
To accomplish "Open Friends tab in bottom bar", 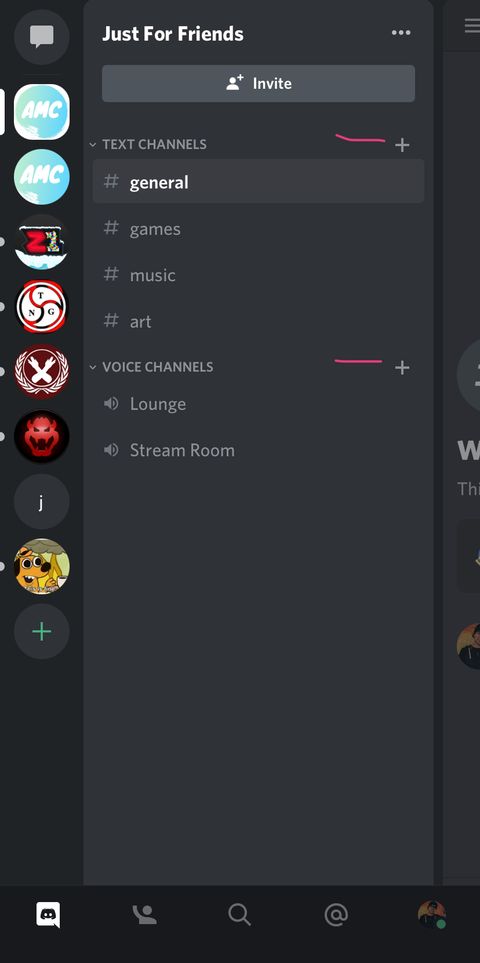I will [144, 914].
